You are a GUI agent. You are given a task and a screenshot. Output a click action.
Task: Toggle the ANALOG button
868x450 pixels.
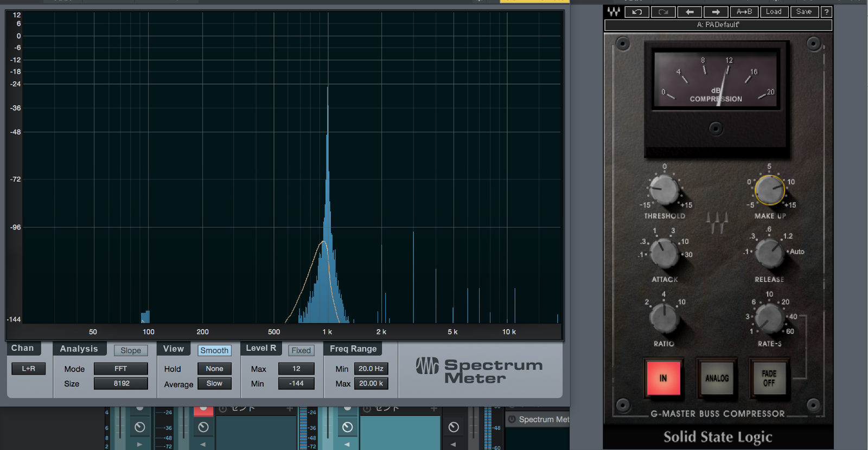(717, 378)
